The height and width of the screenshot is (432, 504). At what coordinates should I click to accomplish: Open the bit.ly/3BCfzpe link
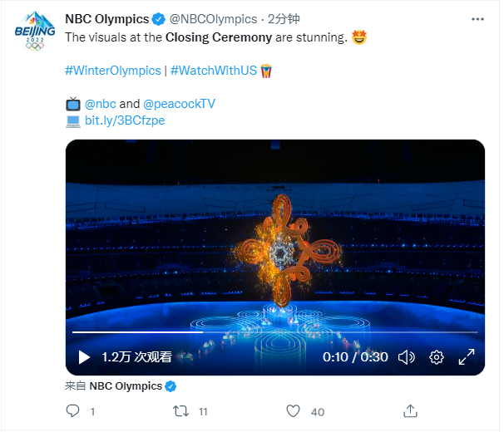pyautogui.click(x=125, y=120)
